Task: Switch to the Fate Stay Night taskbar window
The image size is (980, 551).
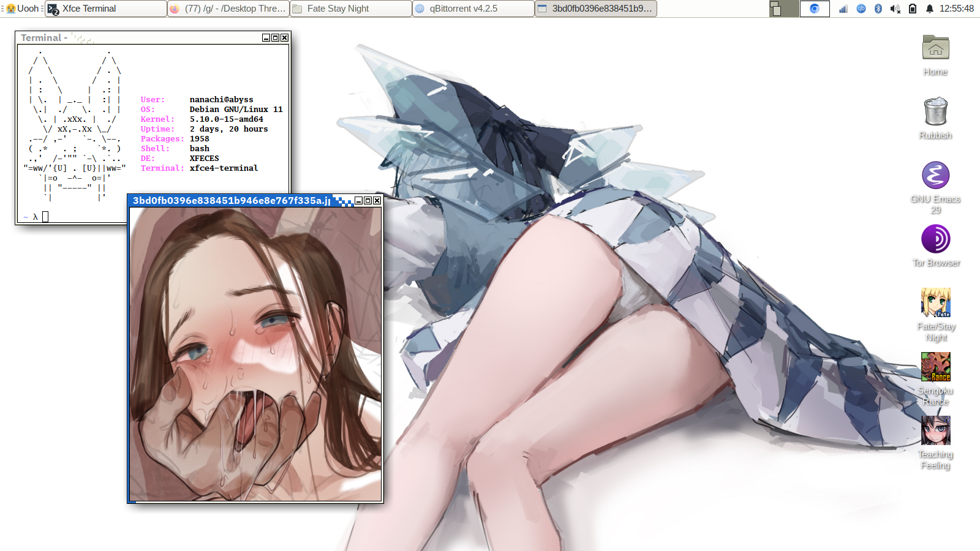Action: coord(351,9)
